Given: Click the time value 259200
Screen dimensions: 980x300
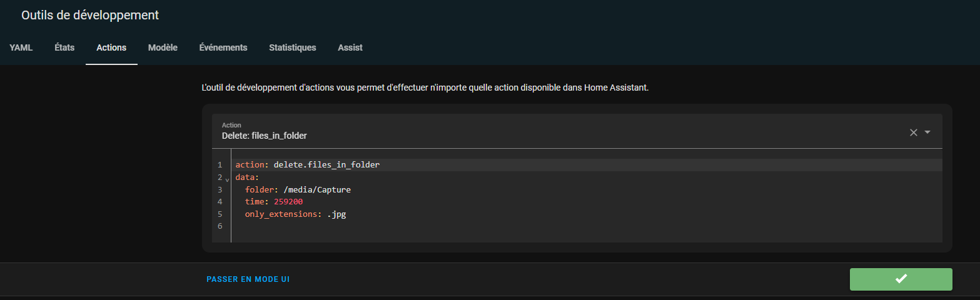Looking at the screenshot, I should 288,202.
